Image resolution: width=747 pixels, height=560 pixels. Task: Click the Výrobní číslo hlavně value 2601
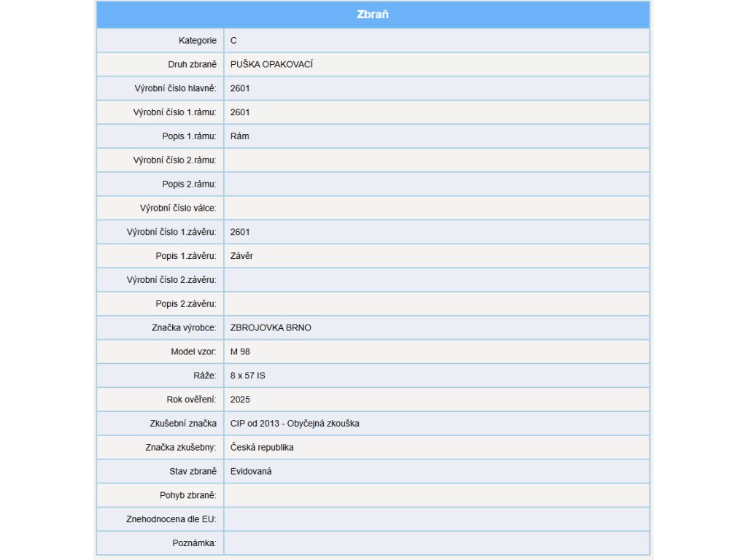click(x=240, y=88)
